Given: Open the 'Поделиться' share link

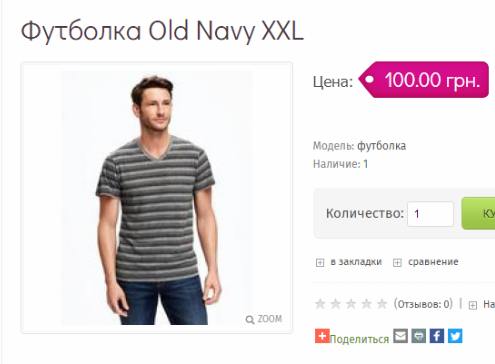Looking at the screenshot, I should click(x=359, y=339).
